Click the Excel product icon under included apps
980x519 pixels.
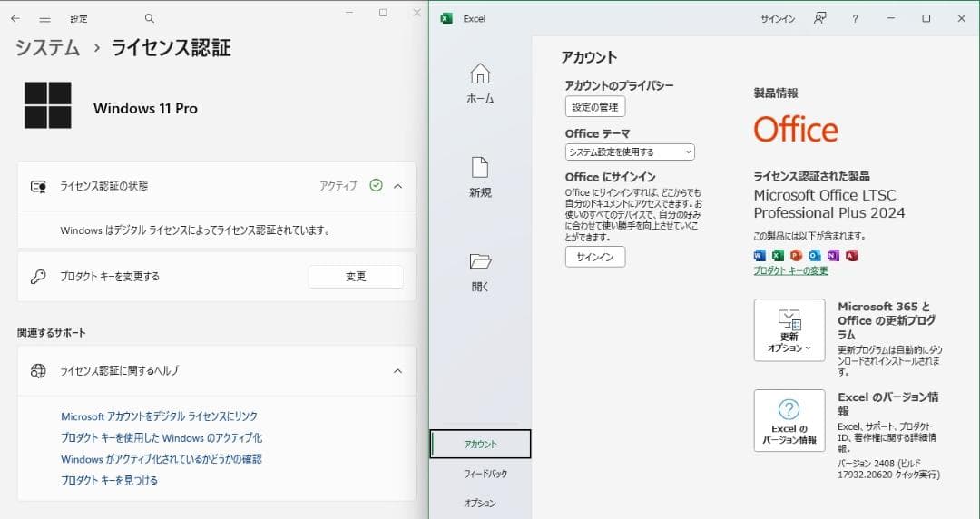778,255
